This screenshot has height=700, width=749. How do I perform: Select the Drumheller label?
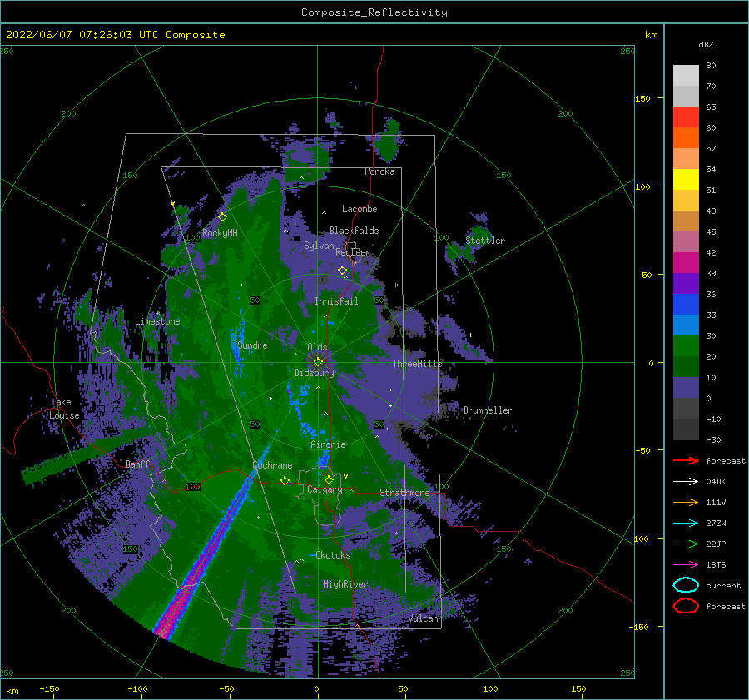[x=488, y=410]
